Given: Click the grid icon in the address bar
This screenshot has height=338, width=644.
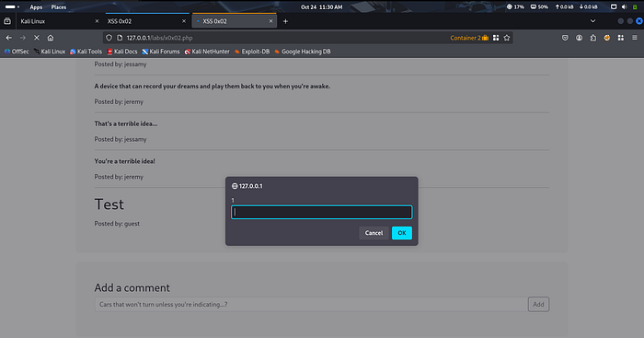Looking at the screenshot, I should click(x=496, y=38).
